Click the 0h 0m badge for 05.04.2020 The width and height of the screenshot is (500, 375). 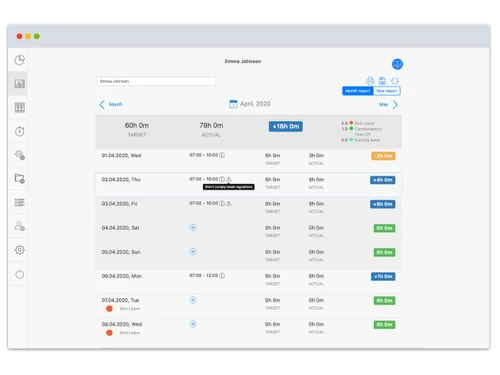coord(384,252)
